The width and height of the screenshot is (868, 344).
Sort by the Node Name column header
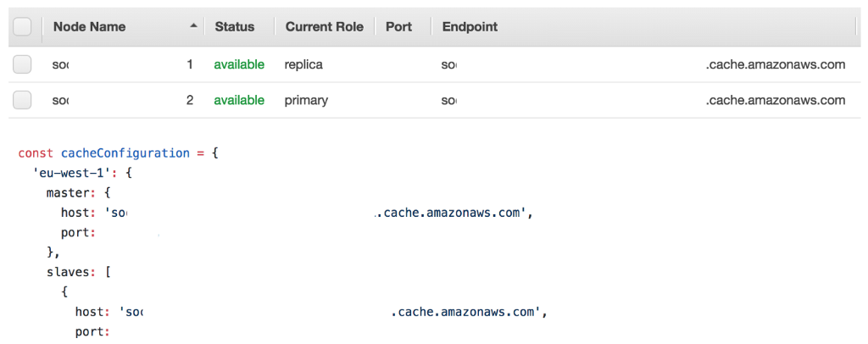click(89, 27)
